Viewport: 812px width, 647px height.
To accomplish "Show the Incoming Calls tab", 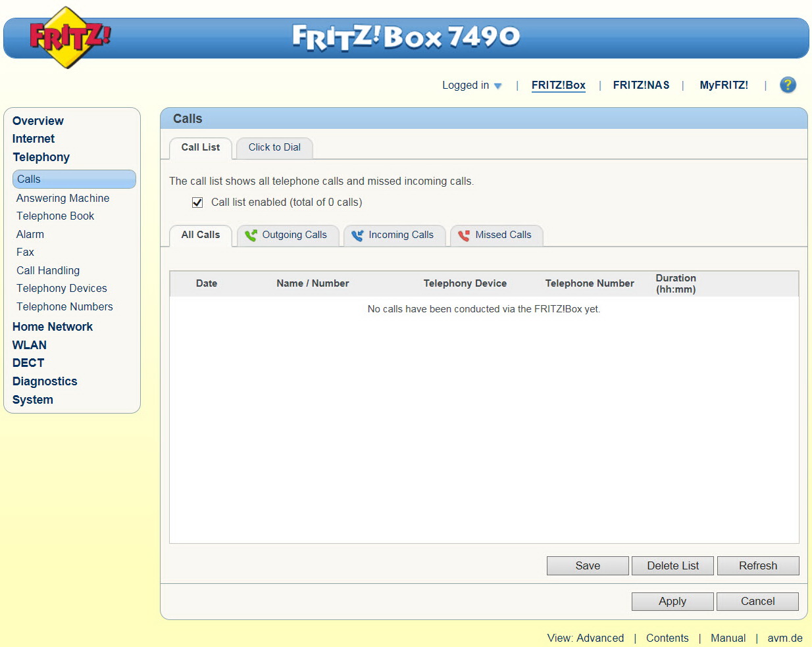I will tap(394, 235).
